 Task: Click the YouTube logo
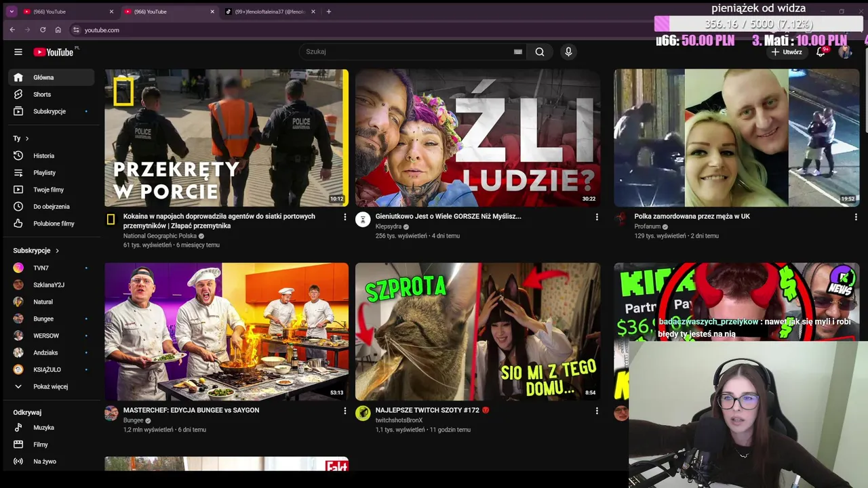coord(54,52)
